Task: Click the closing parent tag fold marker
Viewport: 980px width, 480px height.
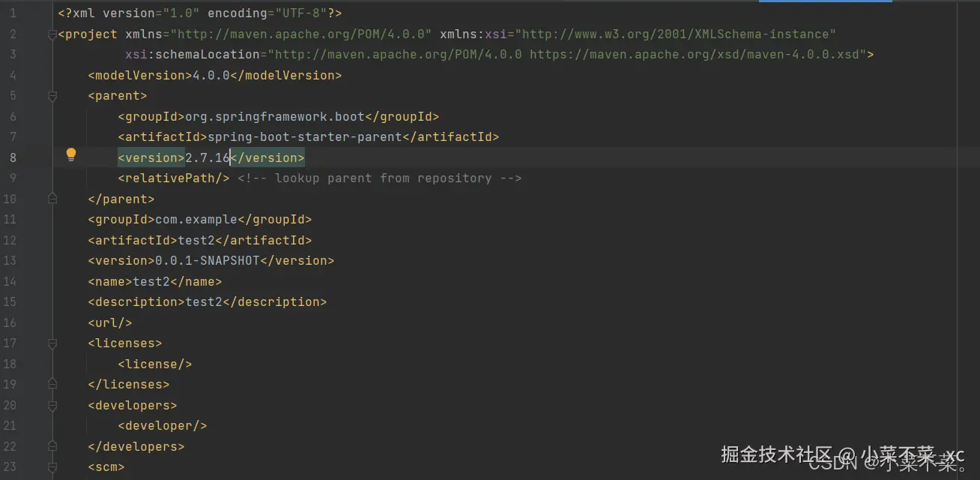Action: (x=52, y=199)
